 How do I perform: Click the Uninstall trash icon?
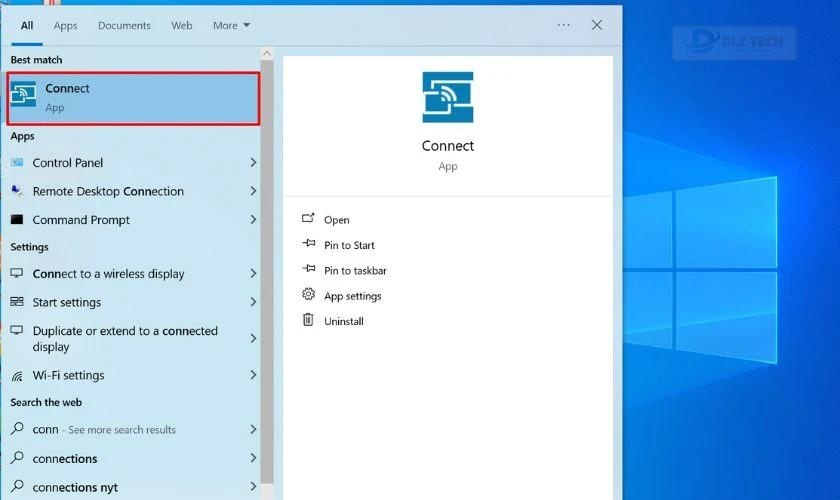click(x=308, y=320)
